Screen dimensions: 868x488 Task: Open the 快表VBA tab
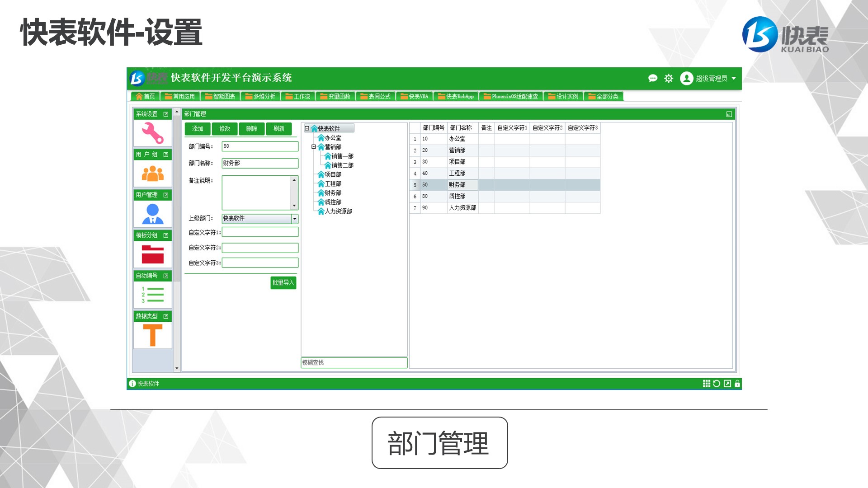coord(414,96)
